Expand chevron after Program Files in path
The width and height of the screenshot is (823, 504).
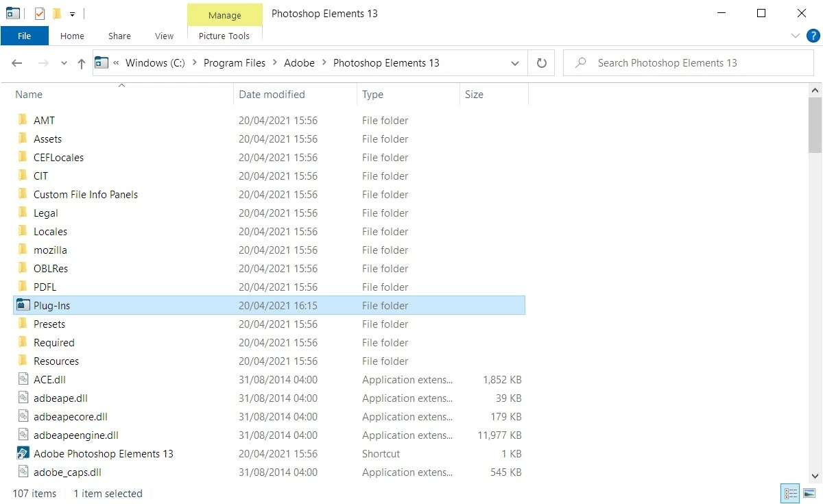tap(275, 63)
